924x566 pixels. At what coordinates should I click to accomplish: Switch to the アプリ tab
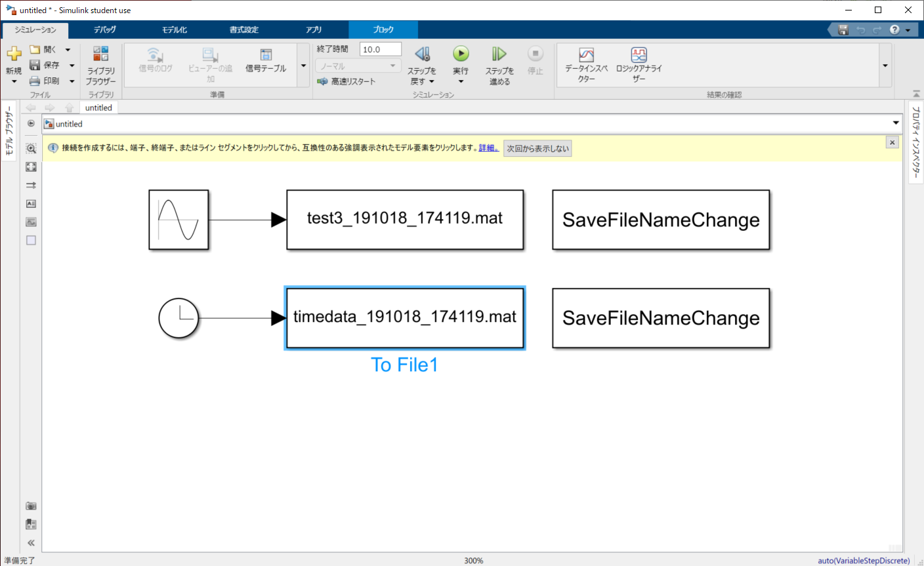point(314,30)
